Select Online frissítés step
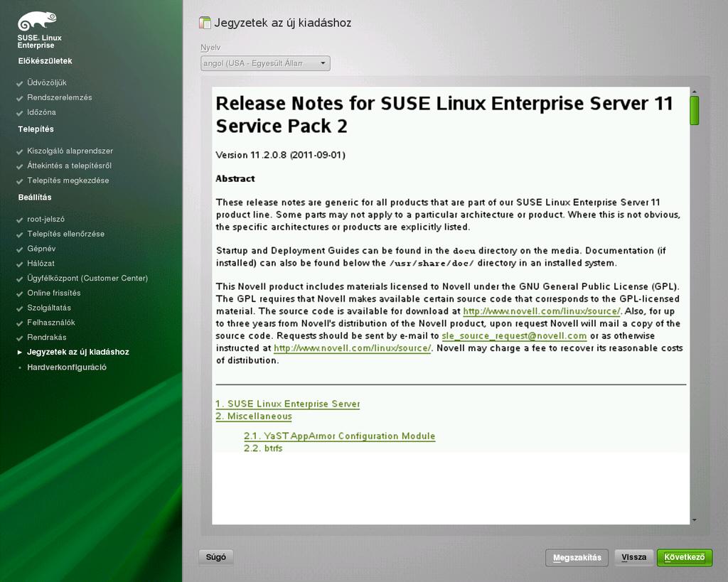This screenshot has width=728, height=582. [54, 293]
